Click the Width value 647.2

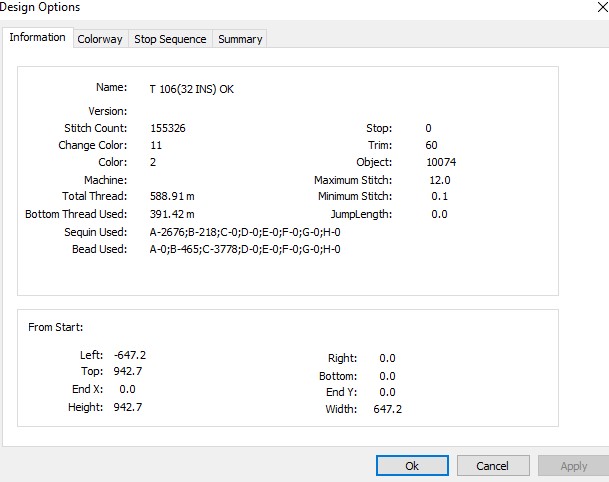tap(388, 409)
